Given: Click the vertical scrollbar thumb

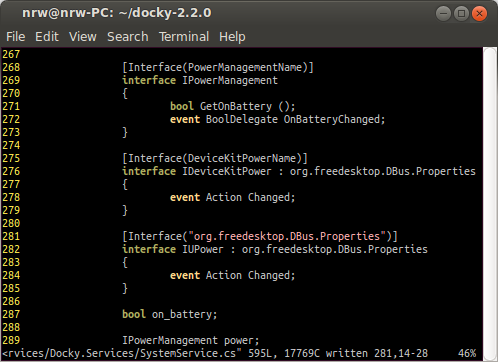Looking at the screenshot, I should (x=490, y=204).
